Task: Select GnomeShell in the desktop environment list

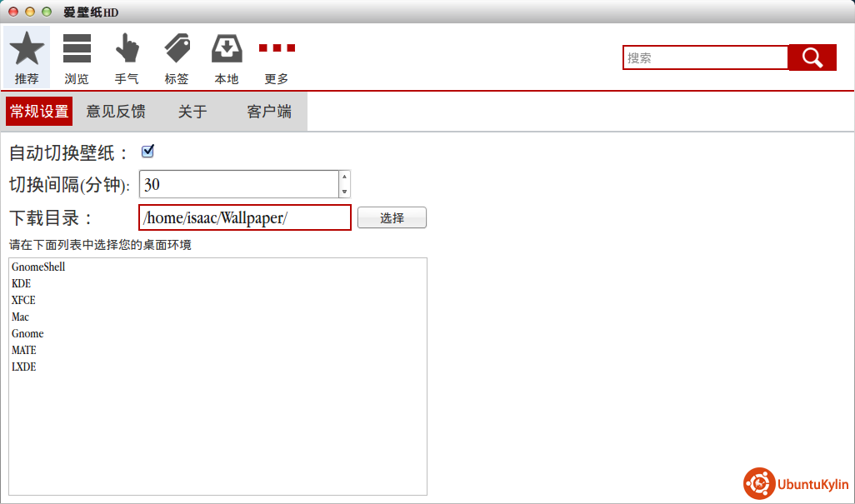Action: [x=38, y=267]
